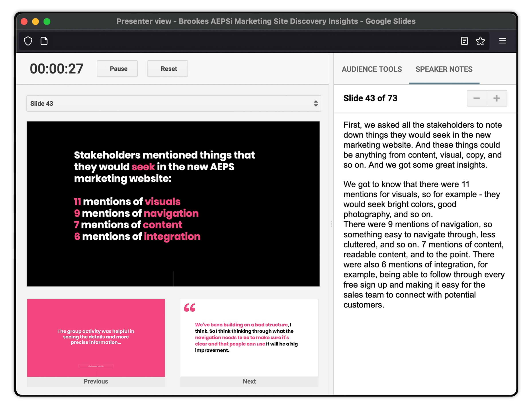Increase speaker notes text size with plus
532x408 pixels.
[x=497, y=98]
